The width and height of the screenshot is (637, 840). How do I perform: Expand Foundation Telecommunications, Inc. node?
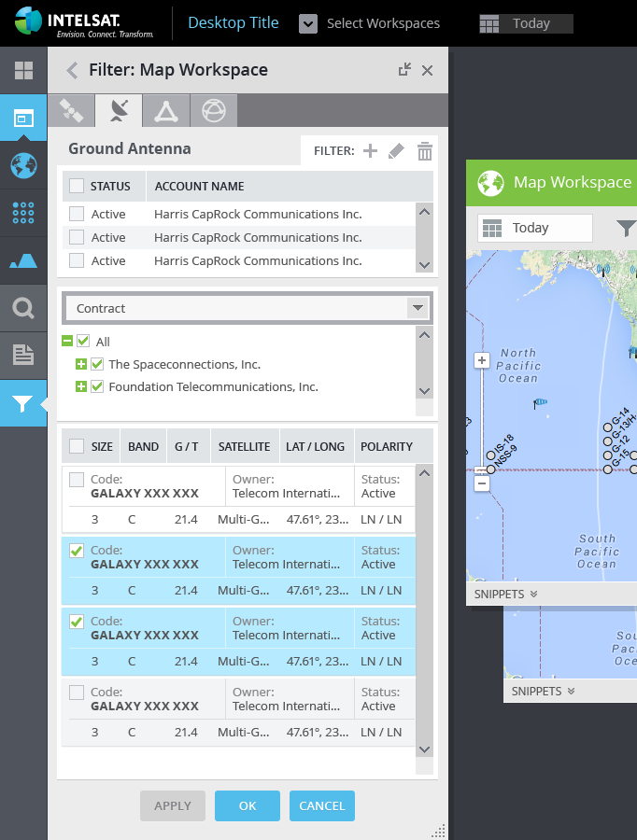(81, 386)
